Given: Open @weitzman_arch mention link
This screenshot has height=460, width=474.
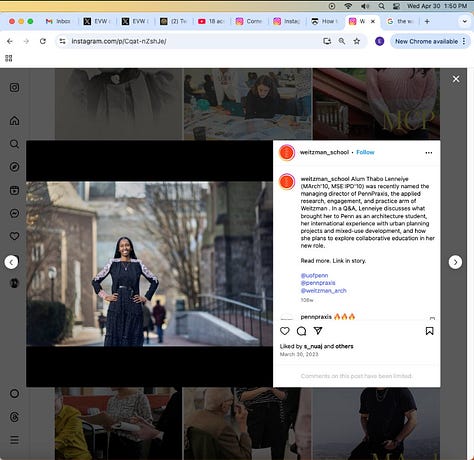Looking at the screenshot, I should tap(324, 291).
